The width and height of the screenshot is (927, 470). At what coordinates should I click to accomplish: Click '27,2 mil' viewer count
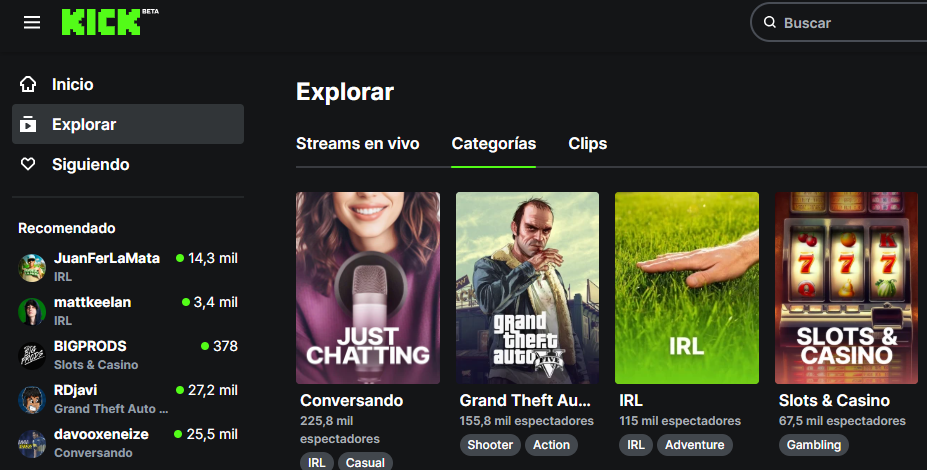click(213, 390)
